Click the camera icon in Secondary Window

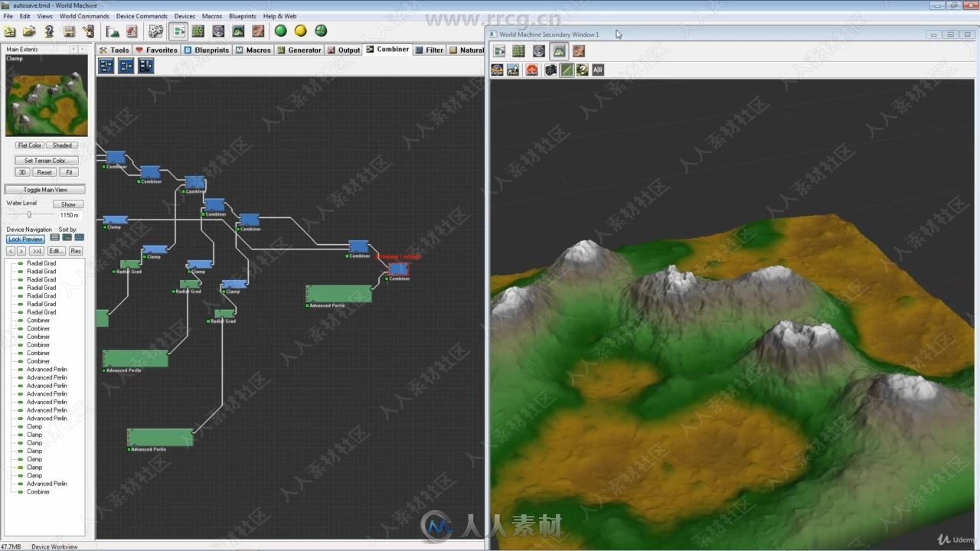(x=550, y=70)
